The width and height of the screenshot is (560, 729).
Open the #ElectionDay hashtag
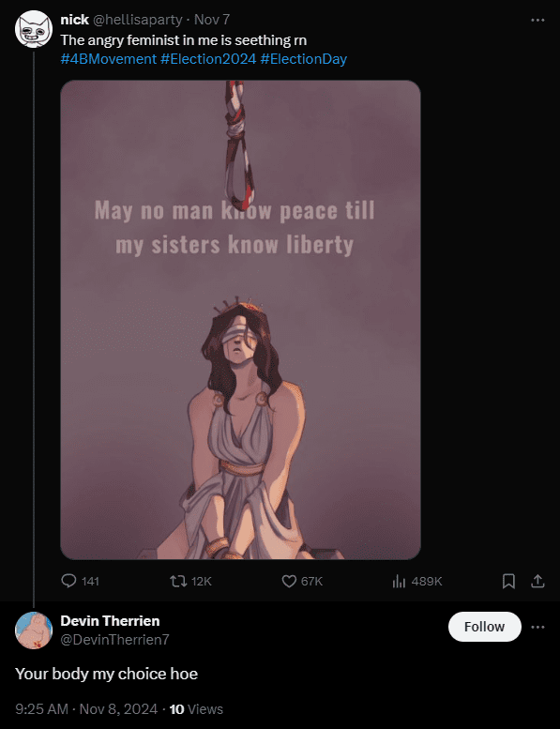[x=304, y=59]
